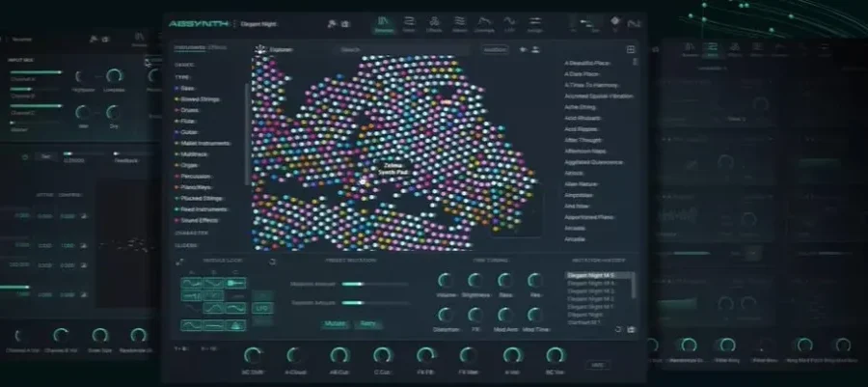Select 'Elegant Night M 1' in Mutation History
868x387 pixels.
click(590, 307)
